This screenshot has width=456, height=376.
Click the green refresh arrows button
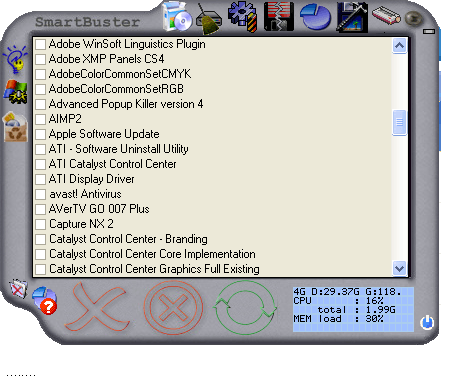[x=245, y=307]
